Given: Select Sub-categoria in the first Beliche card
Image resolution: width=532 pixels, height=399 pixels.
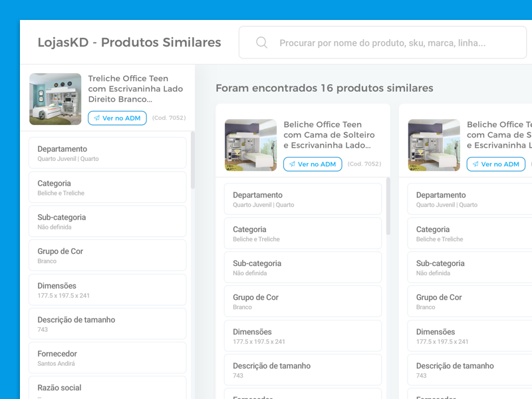Looking at the screenshot, I should pyautogui.click(x=303, y=267).
